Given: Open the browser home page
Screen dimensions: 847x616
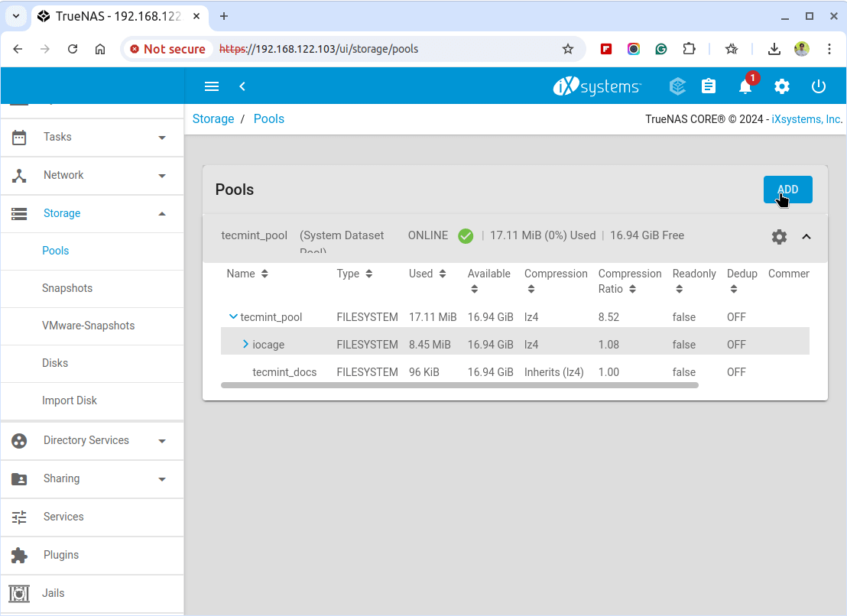Looking at the screenshot, I should tap(100, 49).
